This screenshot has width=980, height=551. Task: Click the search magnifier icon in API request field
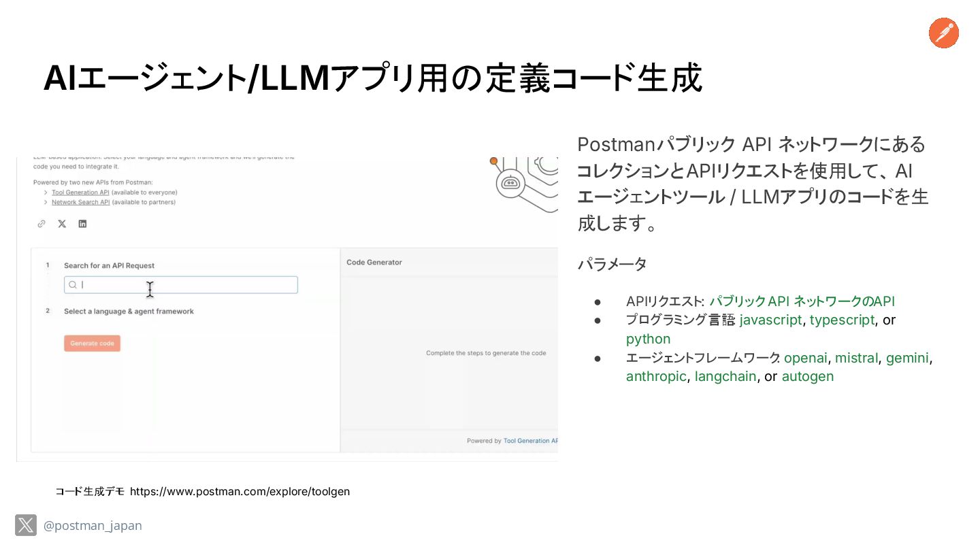pos(73,285)
